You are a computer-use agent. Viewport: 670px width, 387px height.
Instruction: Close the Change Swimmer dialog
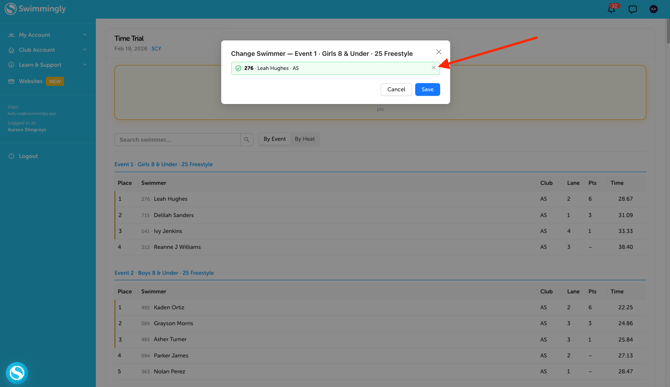438,52
